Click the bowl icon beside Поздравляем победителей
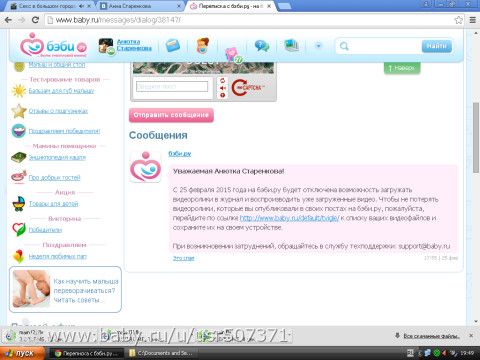Screen dimensions: 480x360 click(x=19, y=131)
